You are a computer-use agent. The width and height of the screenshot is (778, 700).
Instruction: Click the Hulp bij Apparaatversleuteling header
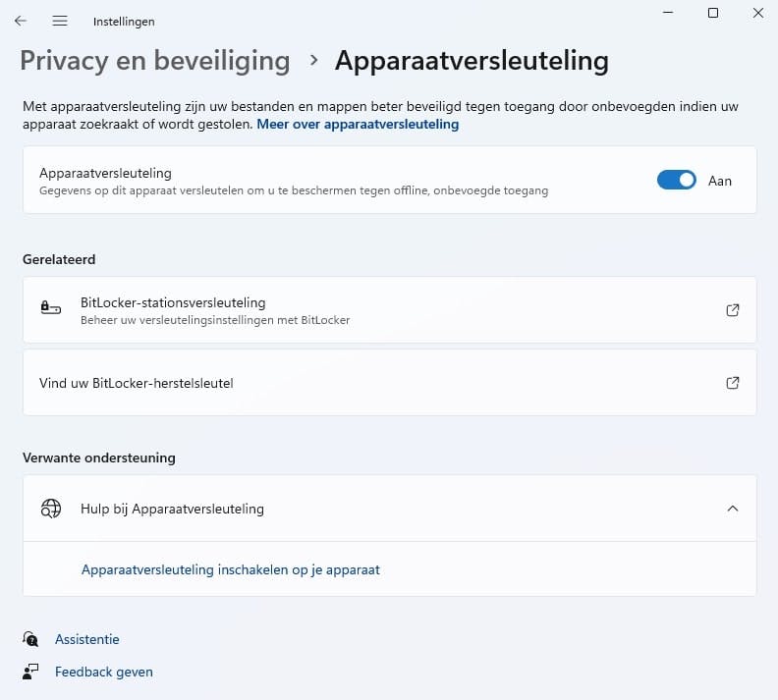coord(173,509)
